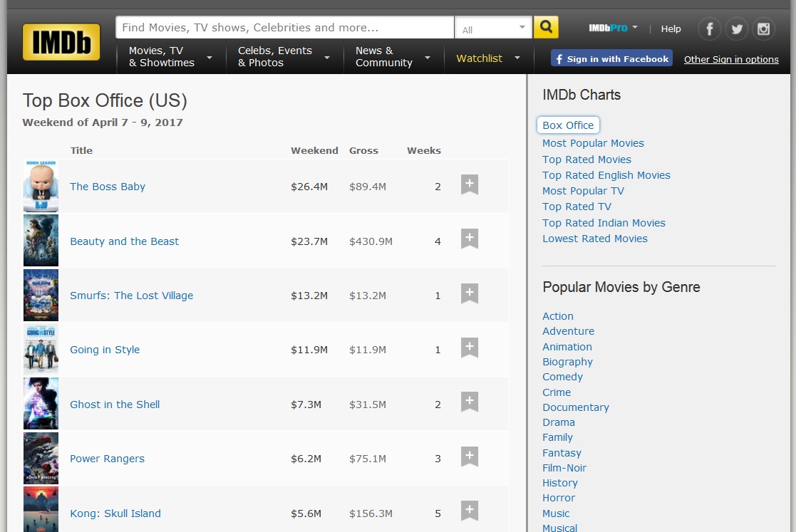Add Kong: Skull Island to watchlist

[x=470, y=511]
